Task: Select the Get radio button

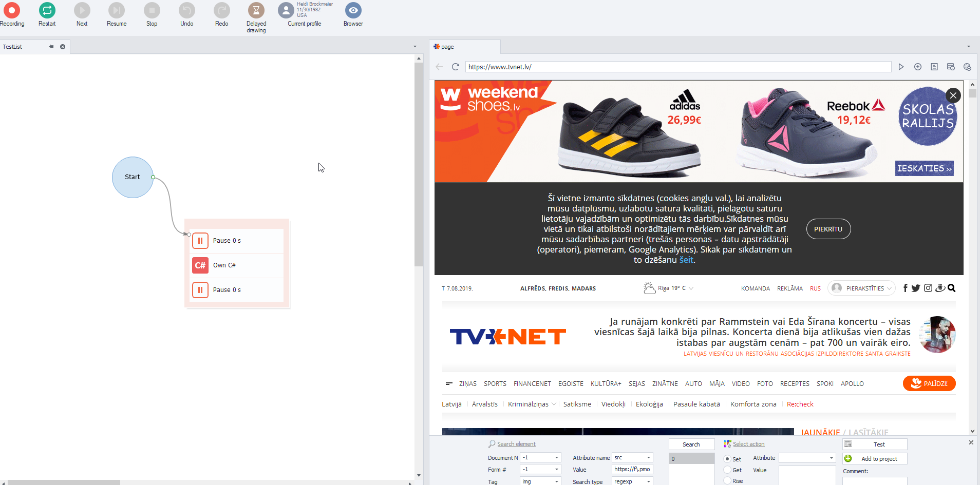Action: (x=727, y=470)
